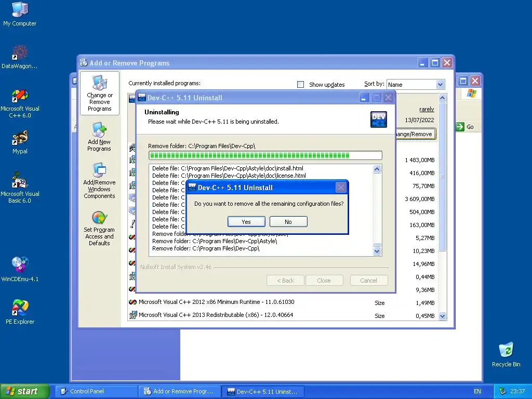Switch to Add or Remove Programs taskbar button

pos(180,391)
